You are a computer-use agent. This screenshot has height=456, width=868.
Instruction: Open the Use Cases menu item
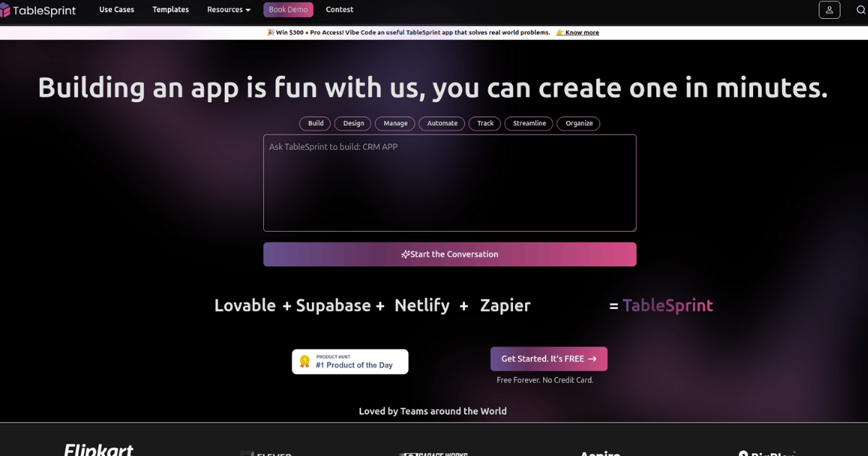[116, 9]
